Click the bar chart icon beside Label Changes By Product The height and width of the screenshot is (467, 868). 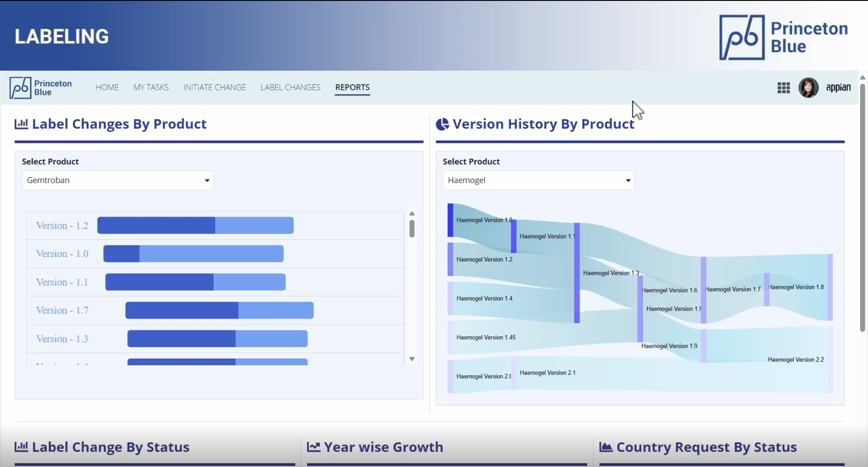pyautogui.click(x=21, y=124)
